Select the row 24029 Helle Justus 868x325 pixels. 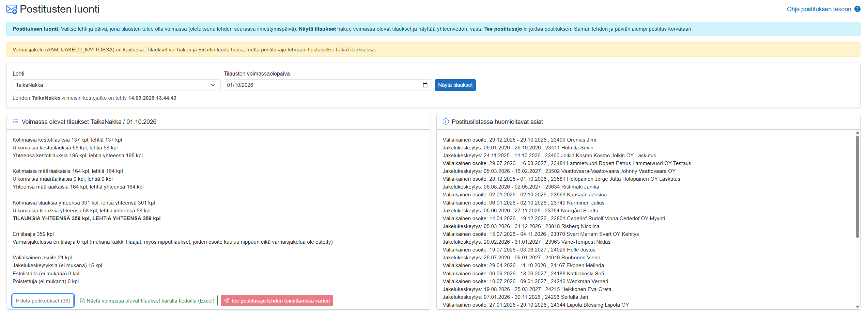[519, 250]
